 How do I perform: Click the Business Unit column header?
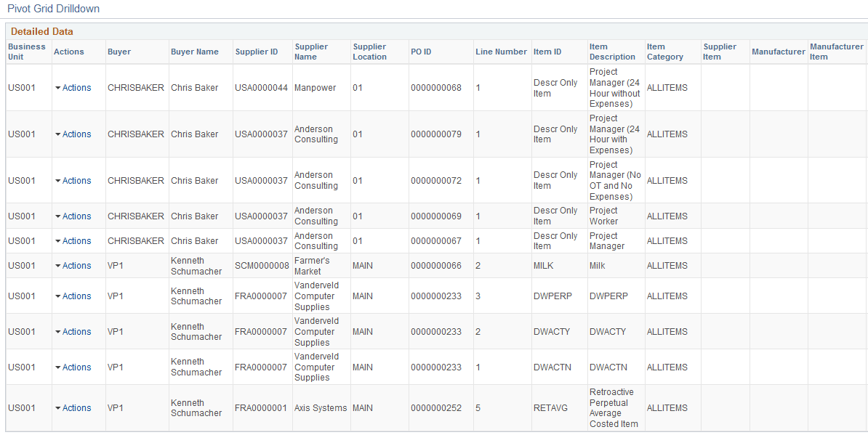(x=26, y=51)
